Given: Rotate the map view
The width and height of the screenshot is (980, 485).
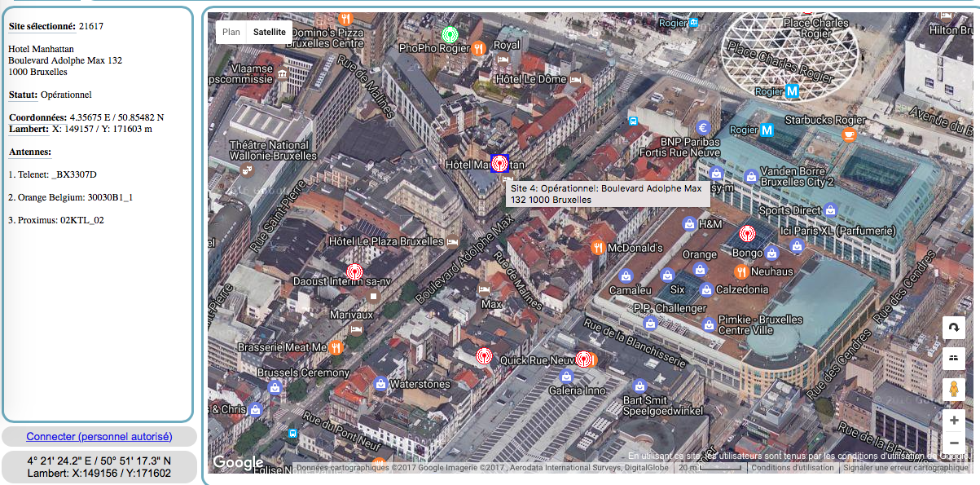Looking at the screenshot, I should [953, 328].
